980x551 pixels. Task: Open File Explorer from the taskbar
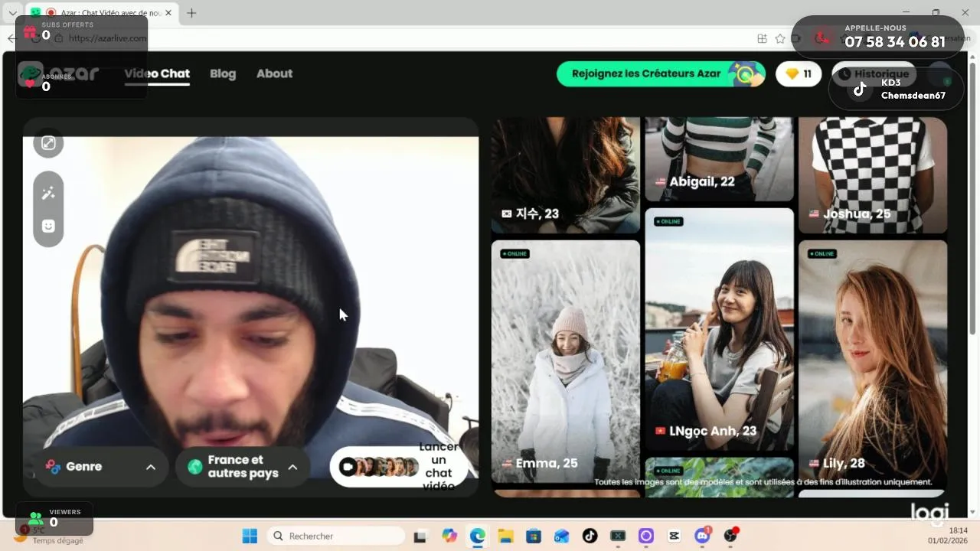pyautogui.click(x=505, y=536)
